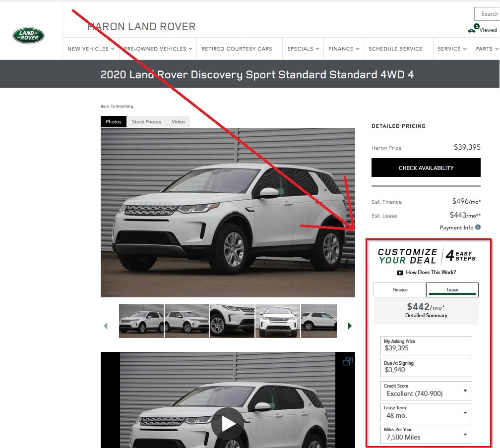
Task: Expand the Parts menu
Action: point(487,49)
